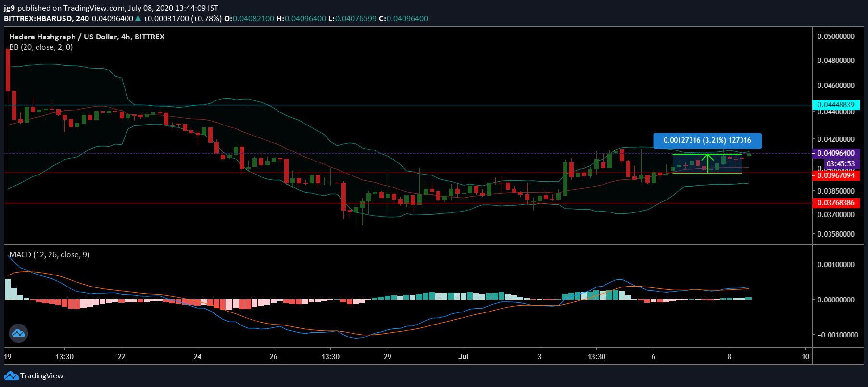
Task: Click the header high value H:0.04096400
Action: pyautogui.click(x=301, y=19)
